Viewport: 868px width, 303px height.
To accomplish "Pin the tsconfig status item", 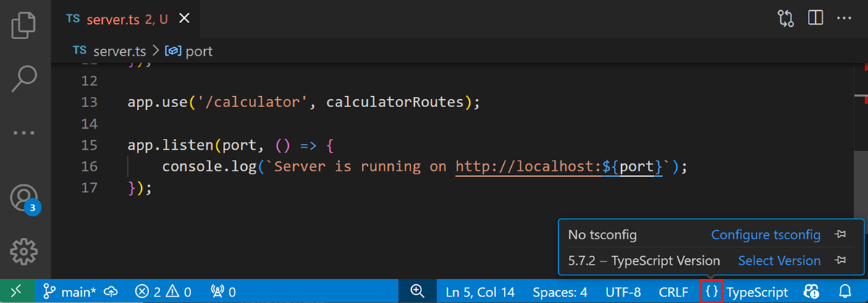I will pos(840,235).
